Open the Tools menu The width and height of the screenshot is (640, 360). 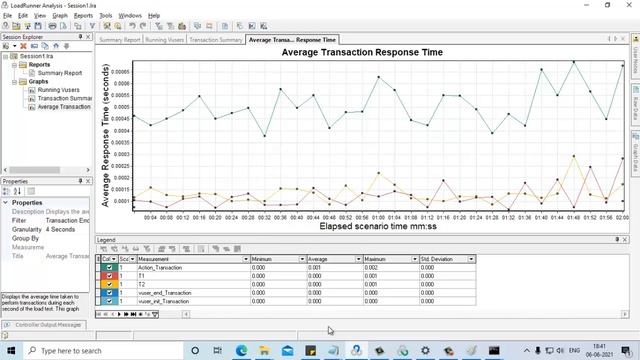pos(106,16)
